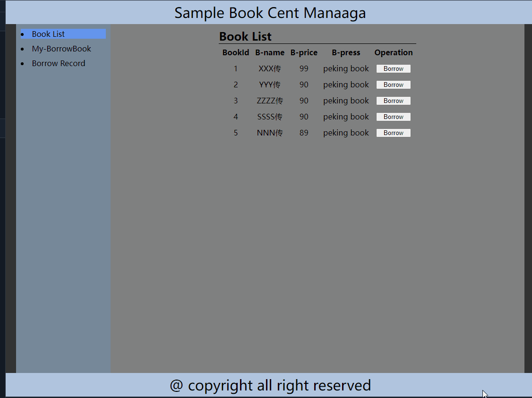Select the BookId column header

click(235, 52)
